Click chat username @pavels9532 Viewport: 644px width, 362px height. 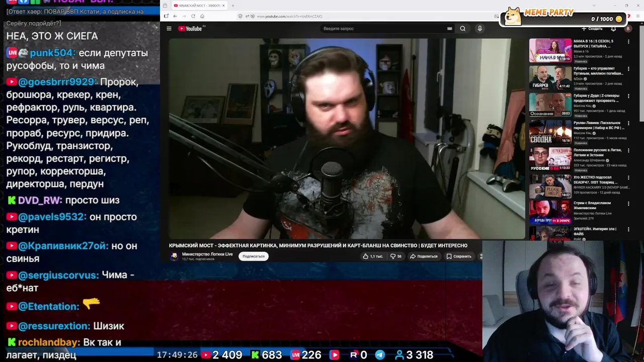52,217
